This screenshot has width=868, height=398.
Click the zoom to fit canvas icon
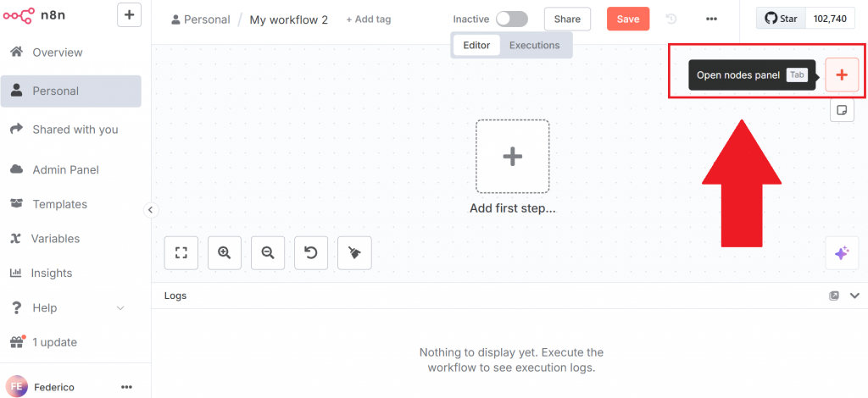181,252
